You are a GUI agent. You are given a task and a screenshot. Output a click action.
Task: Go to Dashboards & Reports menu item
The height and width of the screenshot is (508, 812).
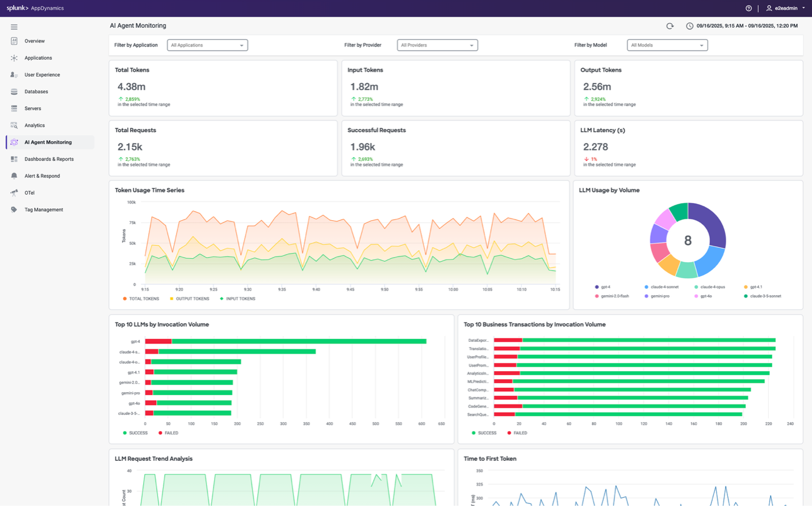(49, 159)
